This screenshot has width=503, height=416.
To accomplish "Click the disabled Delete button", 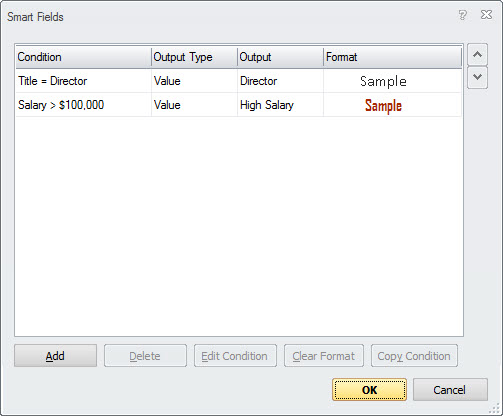I will [x=145, y=356].
